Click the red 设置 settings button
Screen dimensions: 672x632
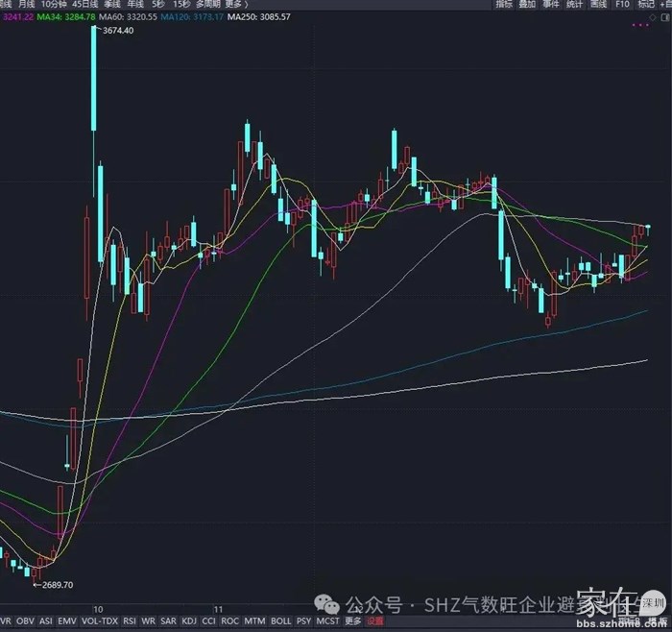(373, 621)
